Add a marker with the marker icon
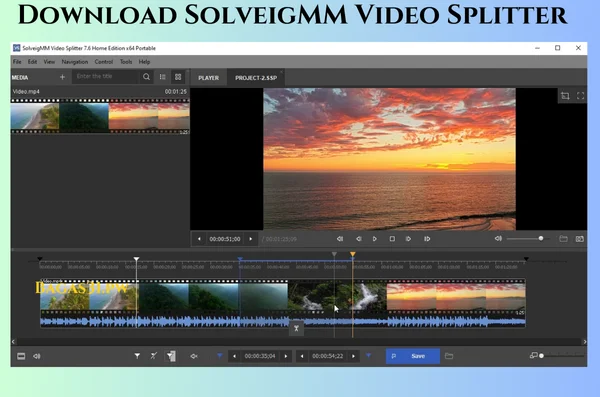 tap(137, 356)
